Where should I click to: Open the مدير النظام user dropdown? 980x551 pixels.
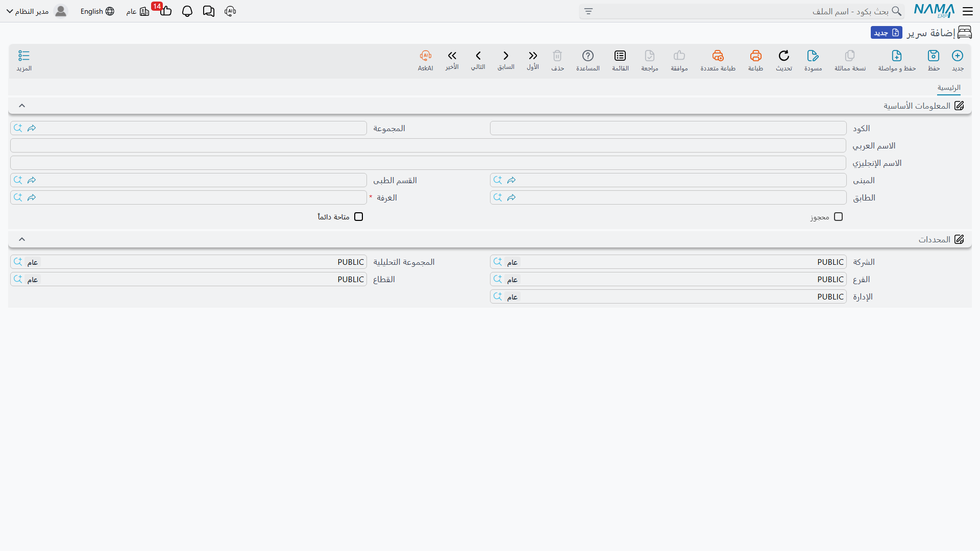pyautogui.click(x=28, y=11)
